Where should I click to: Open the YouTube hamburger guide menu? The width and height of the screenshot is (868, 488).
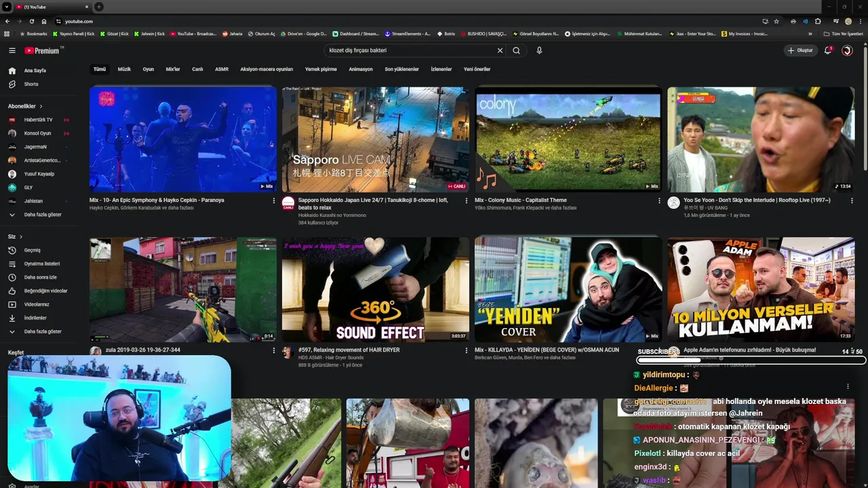point(12,50)
